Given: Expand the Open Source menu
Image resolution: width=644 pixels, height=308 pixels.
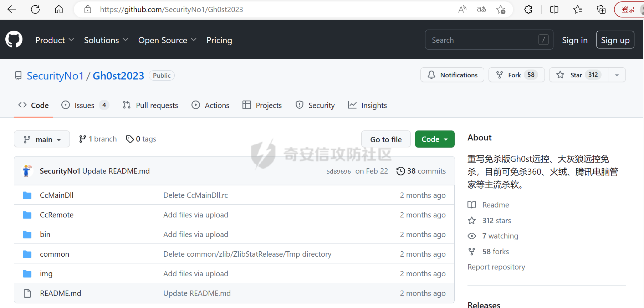Looking at the screenshot, I should click(x=167, y=40).
